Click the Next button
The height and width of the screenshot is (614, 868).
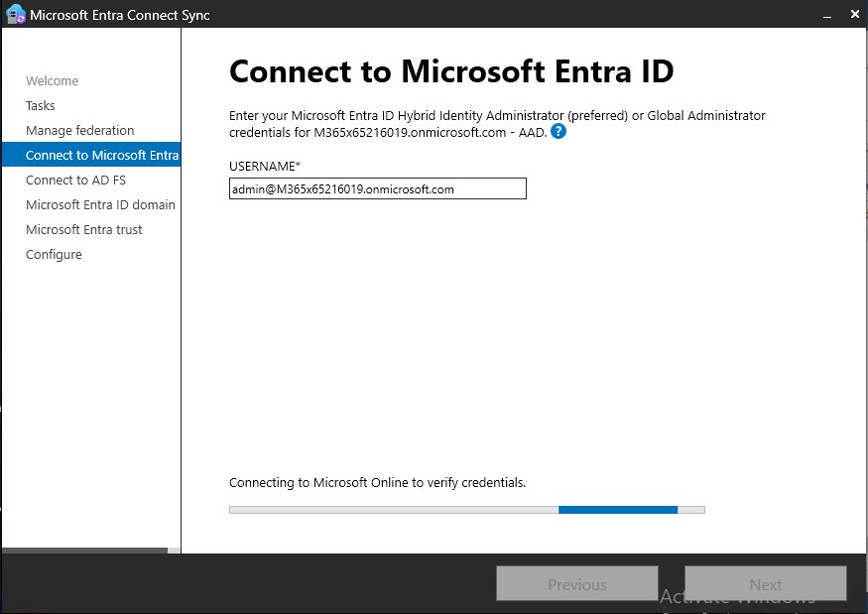765,584
